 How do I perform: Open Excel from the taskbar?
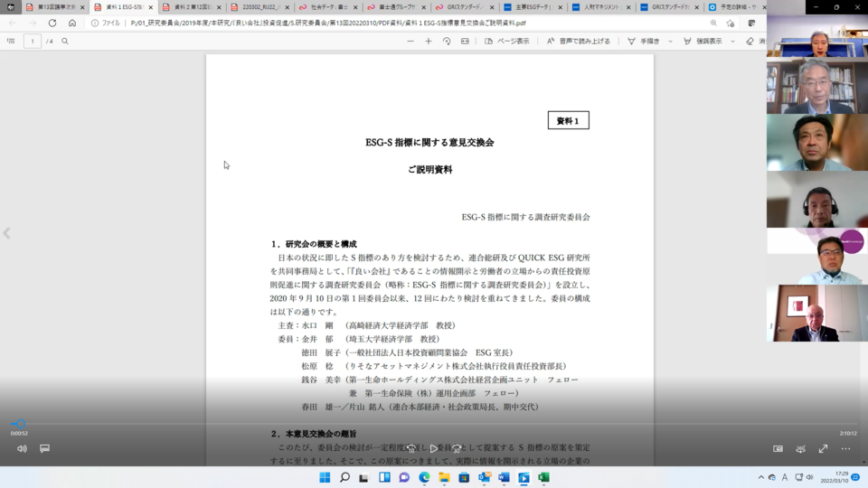[x=543, y=477]
